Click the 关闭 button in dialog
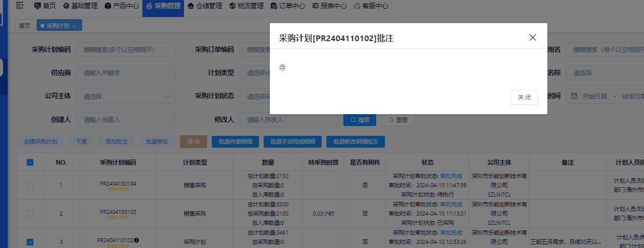 click(524, 97)
